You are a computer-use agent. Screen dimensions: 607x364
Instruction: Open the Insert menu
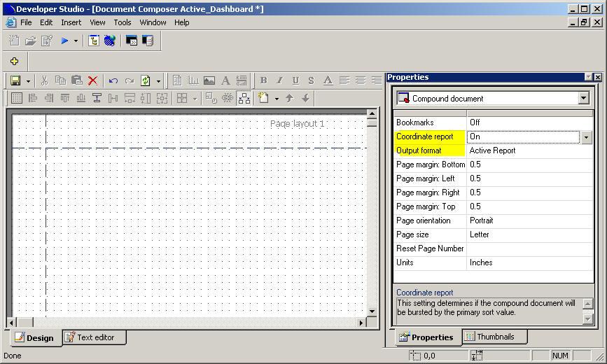pos(71,22)
